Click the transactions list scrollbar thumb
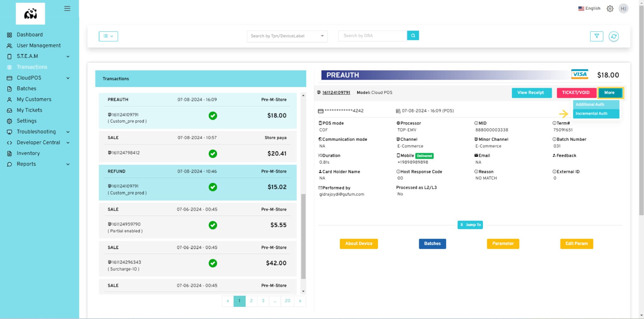This screenshot has width=644, height=319. 303,236
